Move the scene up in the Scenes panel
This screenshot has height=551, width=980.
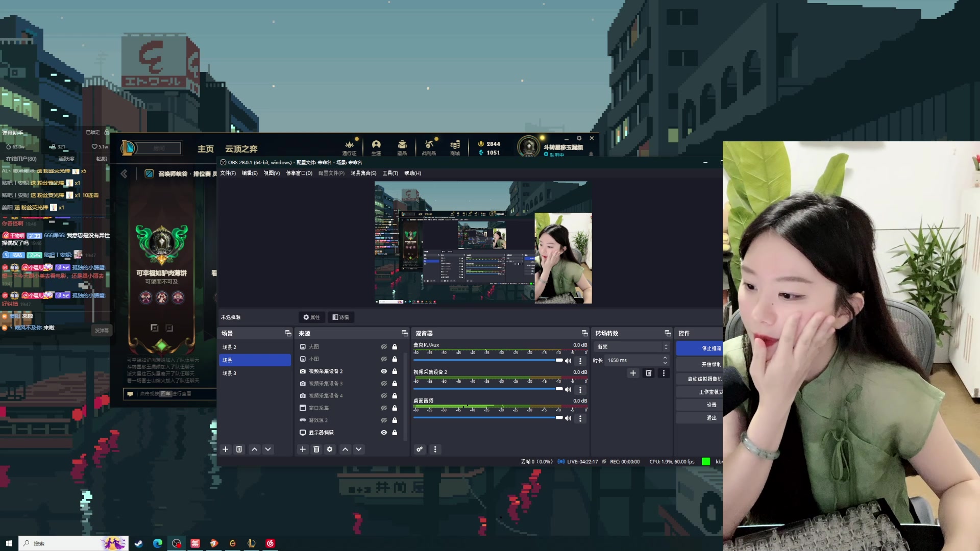[254, 449]
